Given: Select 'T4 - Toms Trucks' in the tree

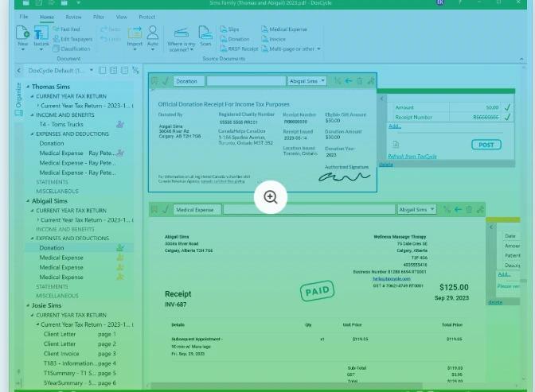Looking at the screenshot, I should tap(61, 124).
